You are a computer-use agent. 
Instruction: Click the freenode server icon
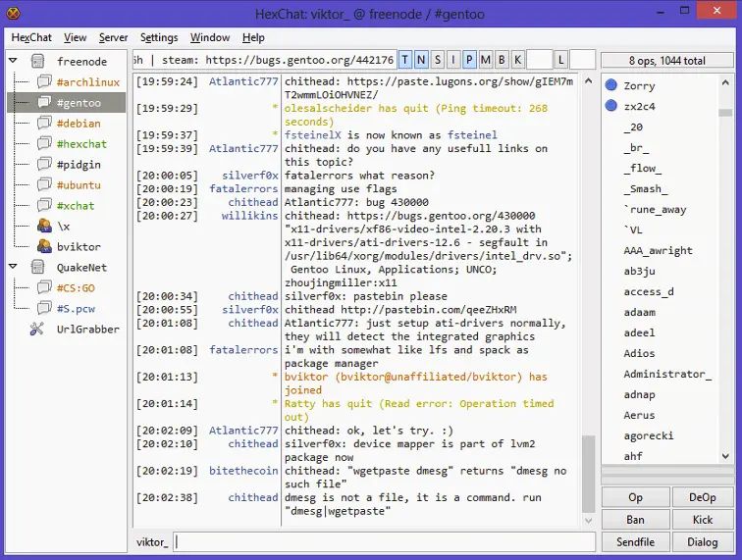[37, 62]
